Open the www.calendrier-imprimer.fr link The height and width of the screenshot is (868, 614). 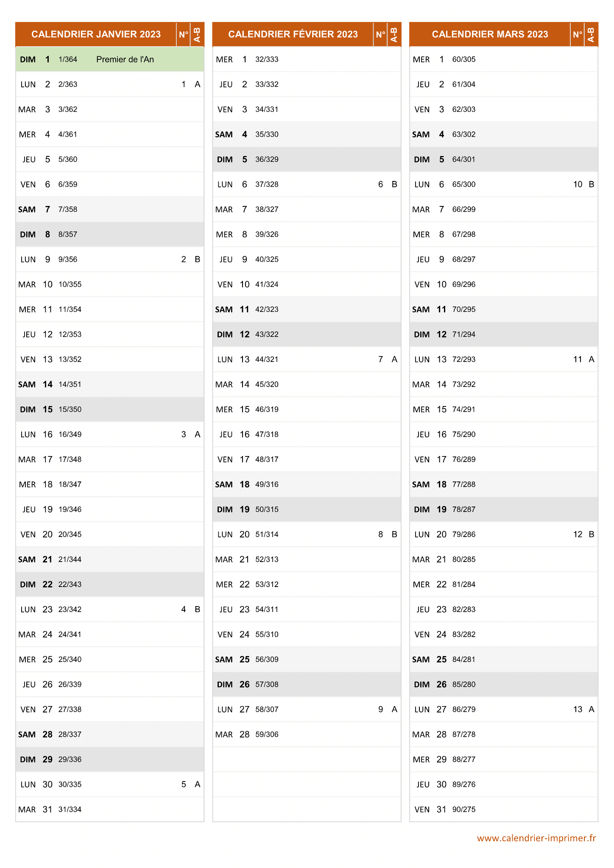[536, 838]
